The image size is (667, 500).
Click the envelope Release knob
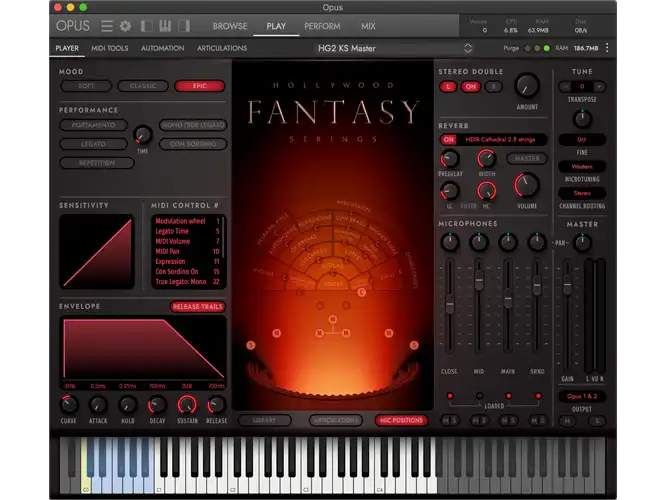tap(216, 405)
